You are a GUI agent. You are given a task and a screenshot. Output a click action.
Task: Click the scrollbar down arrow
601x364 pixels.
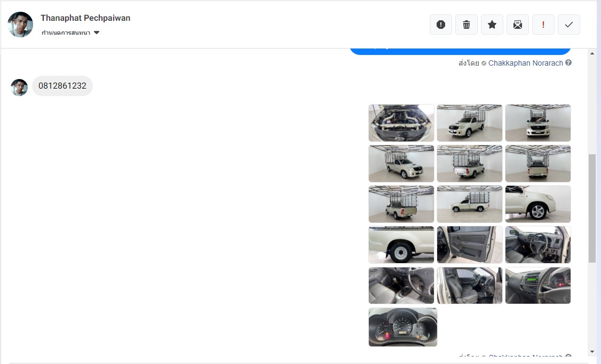coord(592,352)
